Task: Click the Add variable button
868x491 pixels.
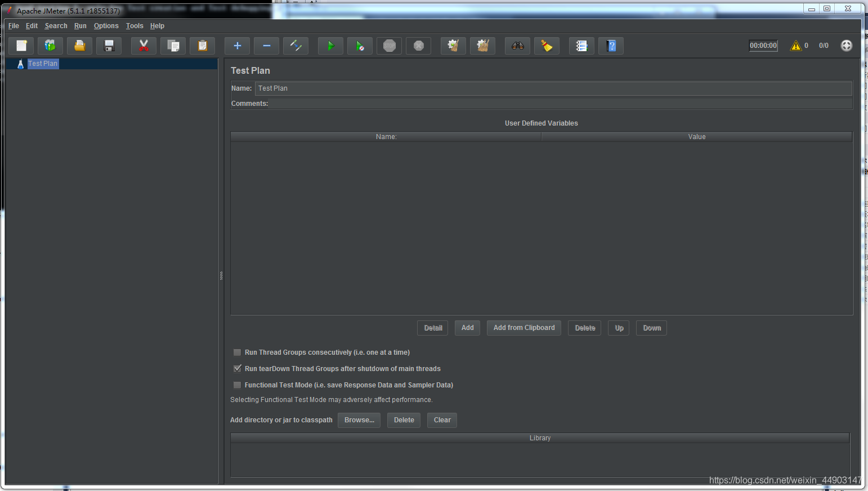Action: click(x=468, y=328)
